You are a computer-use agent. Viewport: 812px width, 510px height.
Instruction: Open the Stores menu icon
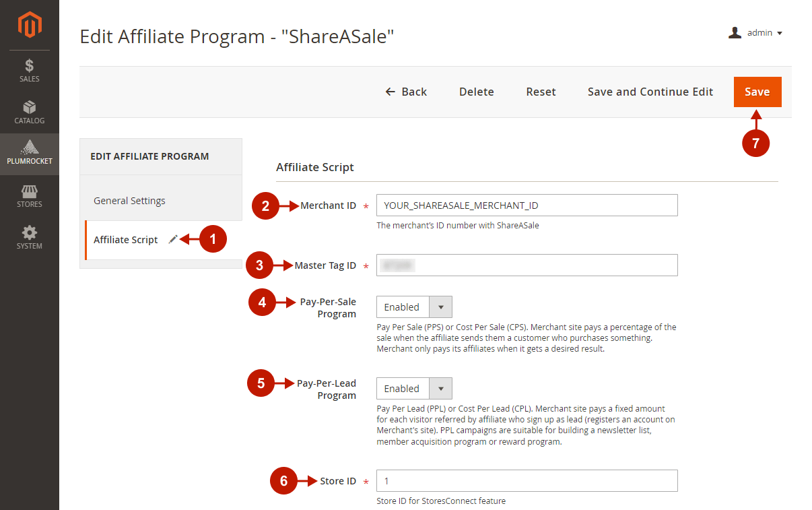[30, 191]
